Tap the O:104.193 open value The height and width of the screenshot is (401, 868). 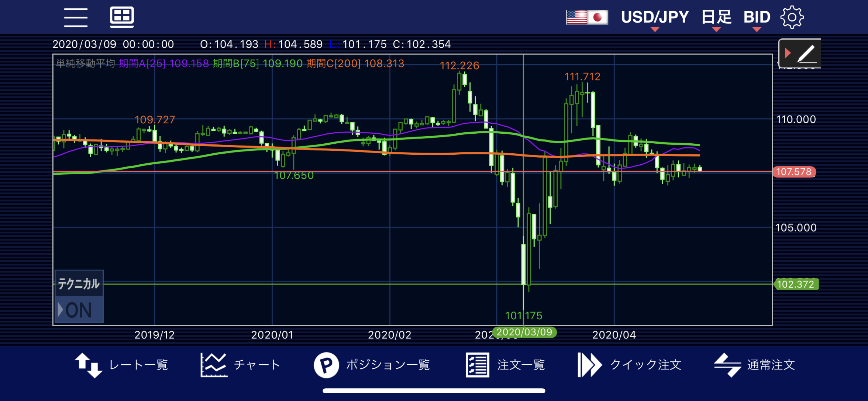[229, 44]
